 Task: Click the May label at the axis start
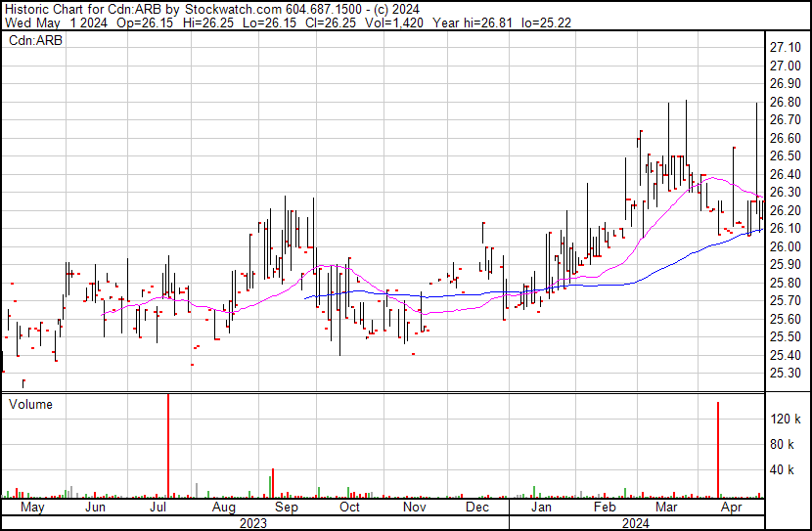point(31,508)
